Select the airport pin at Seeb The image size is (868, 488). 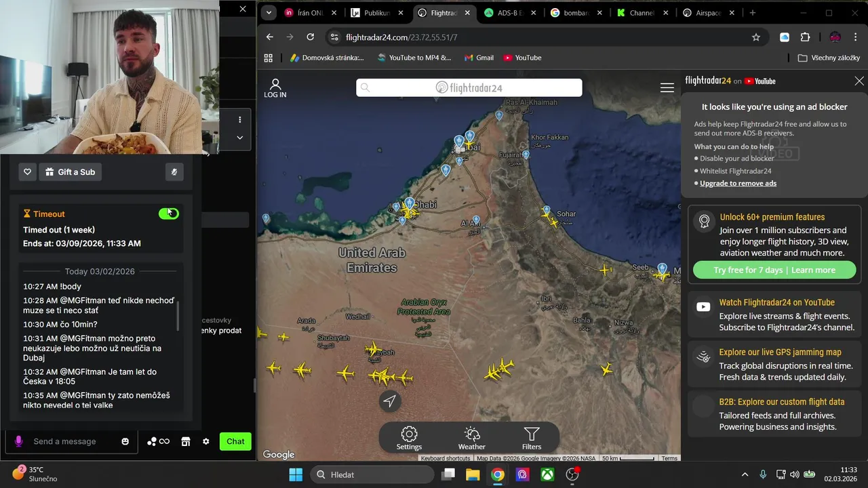[x=662, y=268]
